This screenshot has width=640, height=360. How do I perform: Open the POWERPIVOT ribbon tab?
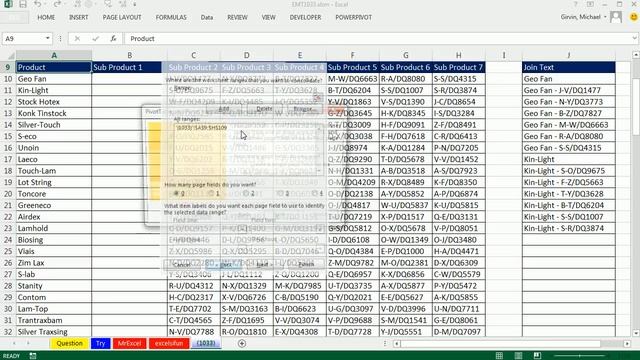(353, 17)
